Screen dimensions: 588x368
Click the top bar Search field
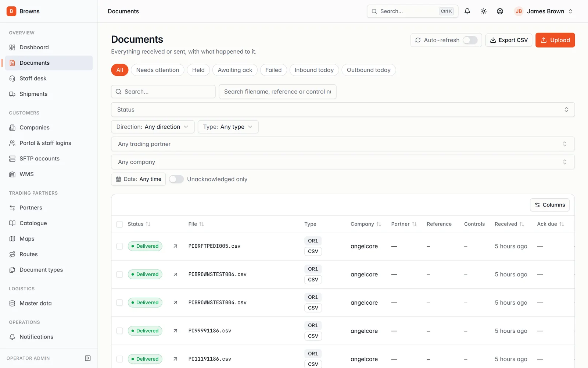412,11
